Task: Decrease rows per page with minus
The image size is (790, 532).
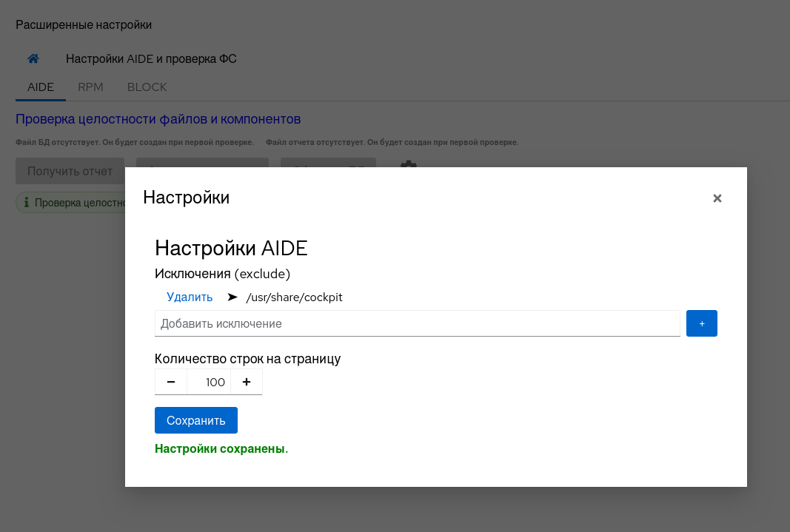Action: 171,382
